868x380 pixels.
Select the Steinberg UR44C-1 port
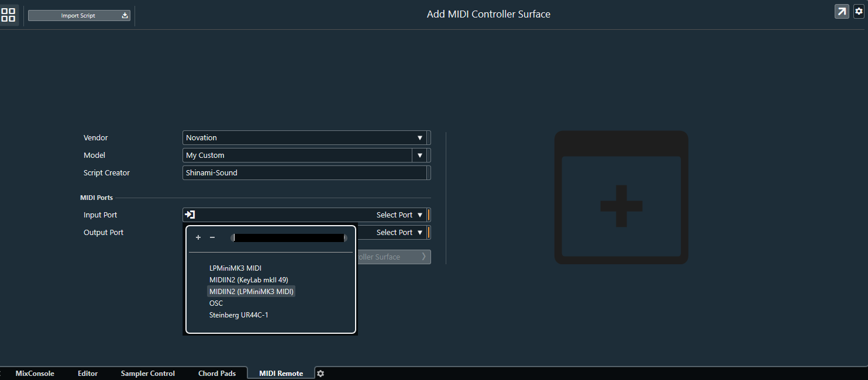(239, 315)
